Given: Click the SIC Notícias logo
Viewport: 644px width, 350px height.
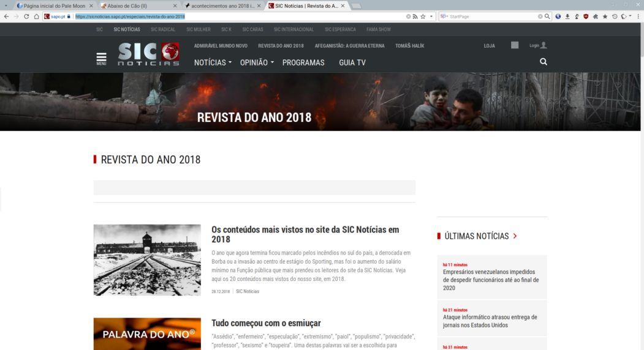Looking at the screenshot, I should tap(149, 54).
